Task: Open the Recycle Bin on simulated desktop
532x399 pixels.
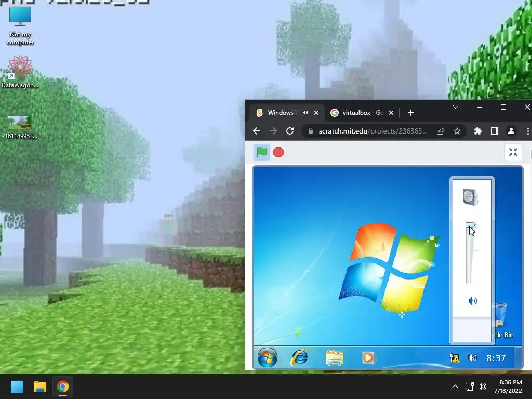Action: (x=501, y=320)
